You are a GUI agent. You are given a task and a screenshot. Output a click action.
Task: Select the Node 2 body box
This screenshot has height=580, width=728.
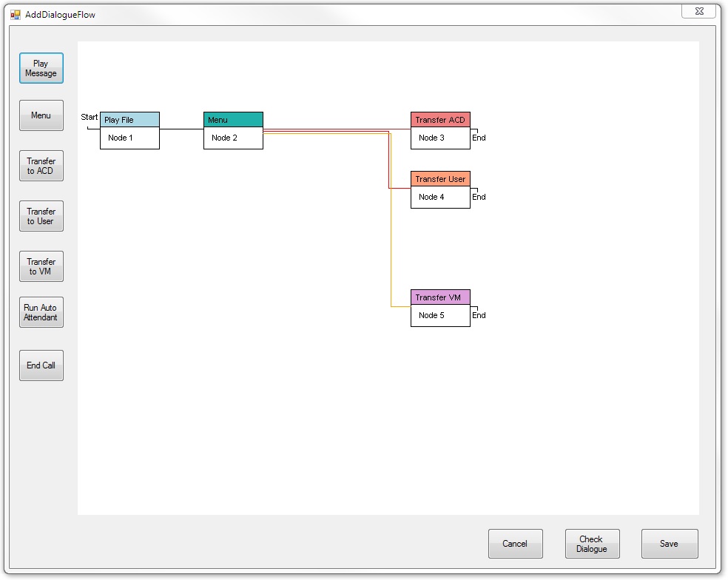point(233,138)
